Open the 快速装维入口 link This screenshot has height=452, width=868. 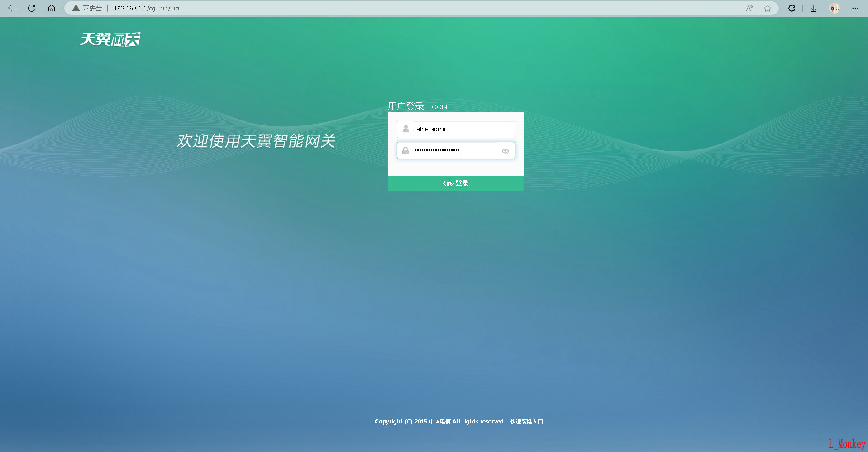pyautogui.click(x=526, y=422)
